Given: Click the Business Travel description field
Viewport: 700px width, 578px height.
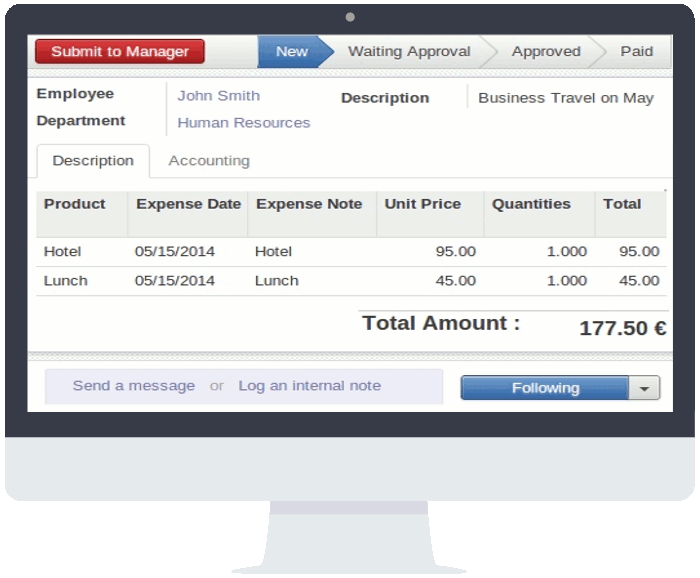Looking at the screenshot, I should click(x=565, y=98).
